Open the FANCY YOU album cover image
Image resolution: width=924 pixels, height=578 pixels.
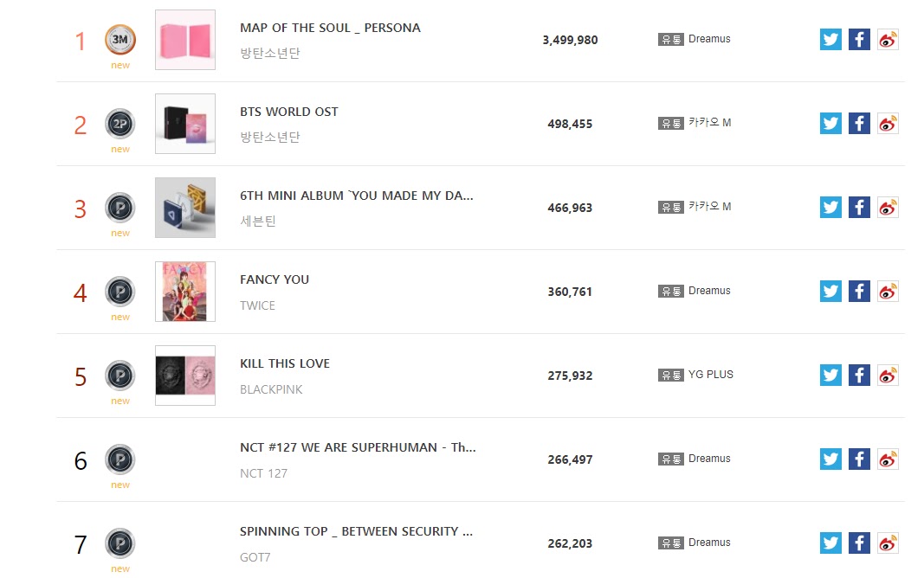(185, 292)
